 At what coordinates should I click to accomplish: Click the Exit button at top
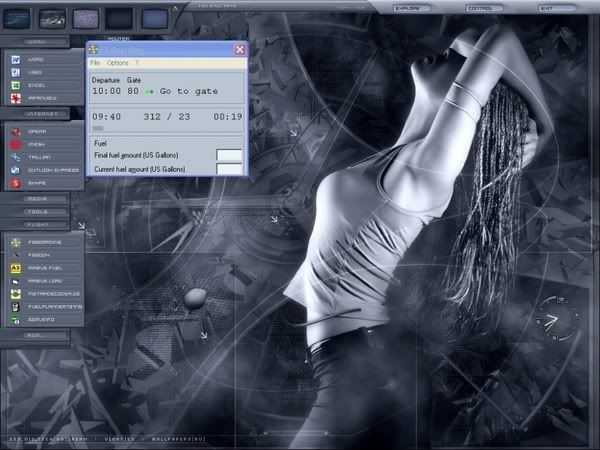click(557, 8)
